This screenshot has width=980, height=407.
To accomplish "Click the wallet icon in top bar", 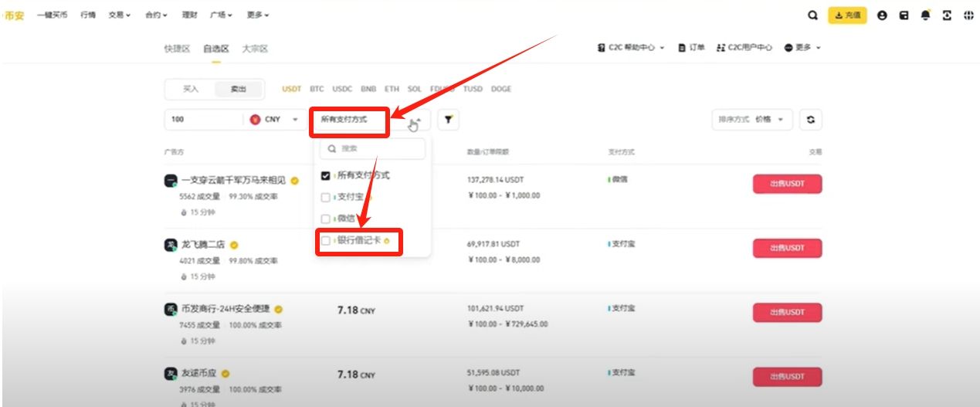I will point(904,15).
